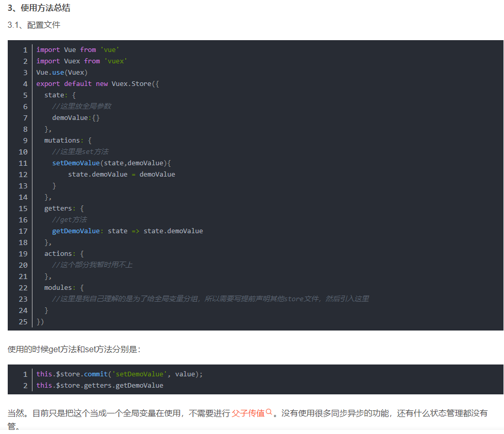The height and width of the screenshot is (434, 504).
Task: Click the code line Vue.use(Vuex)
Action: [62, 73]
